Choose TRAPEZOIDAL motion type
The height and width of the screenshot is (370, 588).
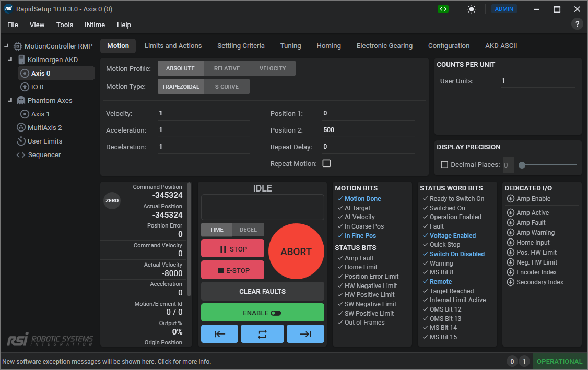(181, 87)
